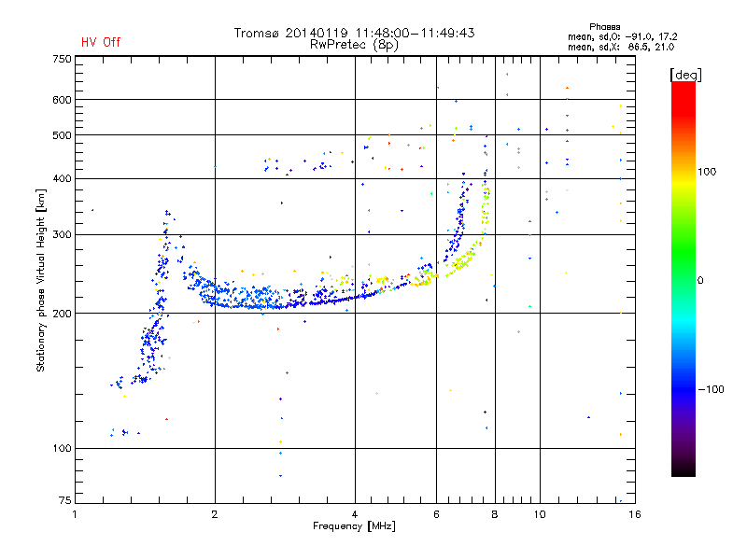The image size is (747, 560).
Task: Click the x-axis tick label '6'
Action: tap(436, 514)
